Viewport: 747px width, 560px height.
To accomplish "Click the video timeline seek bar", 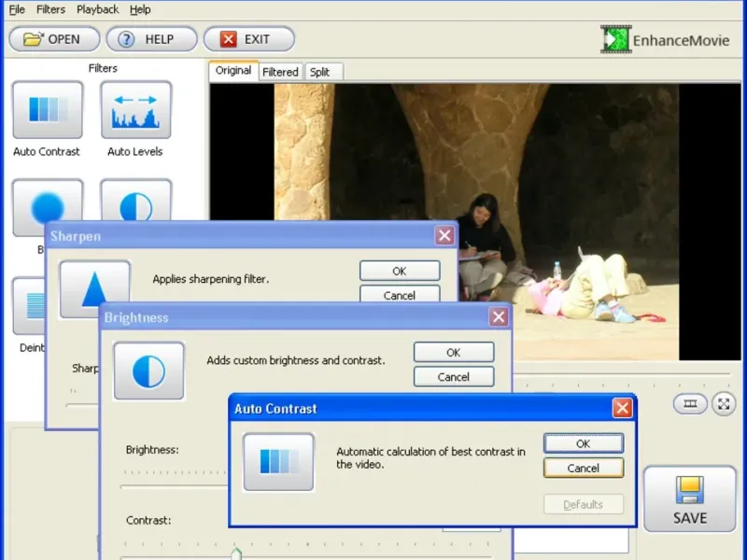I will click(x=622, y=375).
